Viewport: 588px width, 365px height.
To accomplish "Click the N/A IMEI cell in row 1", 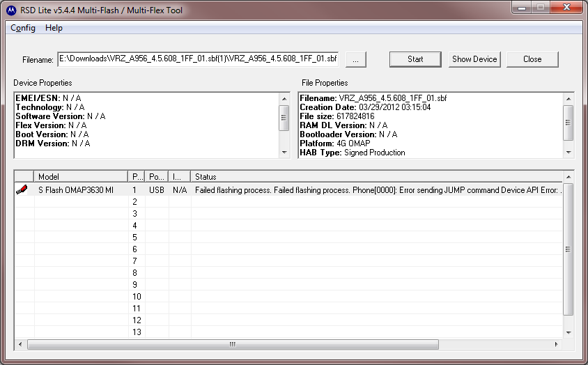I will point(180,190).
